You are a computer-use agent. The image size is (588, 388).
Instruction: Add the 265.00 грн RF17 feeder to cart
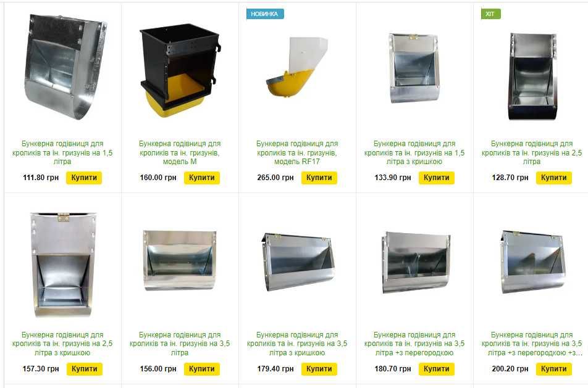(319, 178)
